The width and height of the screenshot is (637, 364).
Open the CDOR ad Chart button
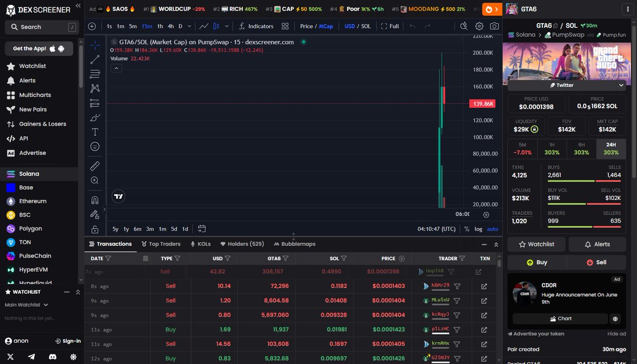point(560,318)
